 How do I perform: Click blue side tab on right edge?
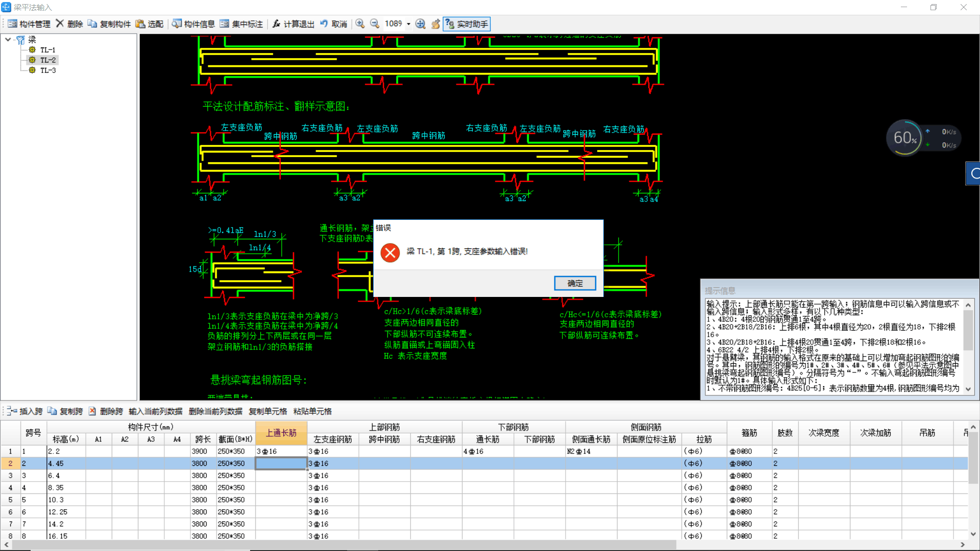coord(973,173)
